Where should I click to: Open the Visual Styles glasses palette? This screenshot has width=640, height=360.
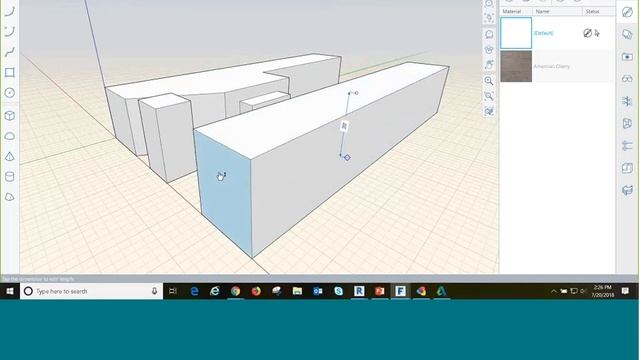point(627,79)
